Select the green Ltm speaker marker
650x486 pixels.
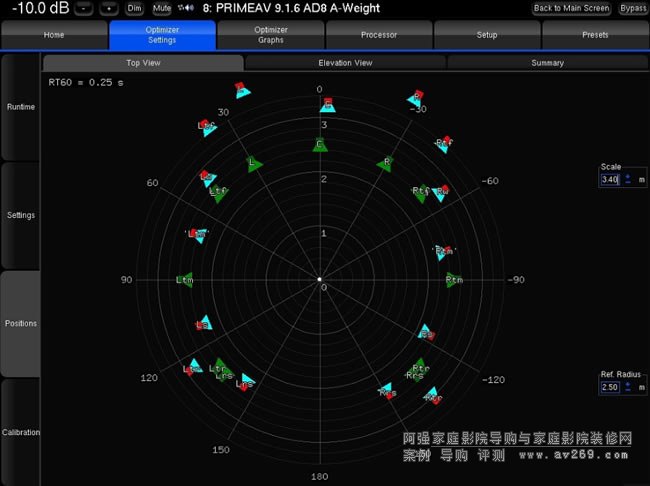184,281
